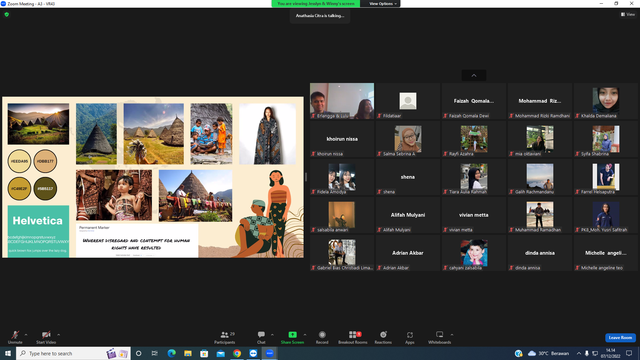
Task: Open audio options arrow next to Unmute
Action: coord(26,335)
